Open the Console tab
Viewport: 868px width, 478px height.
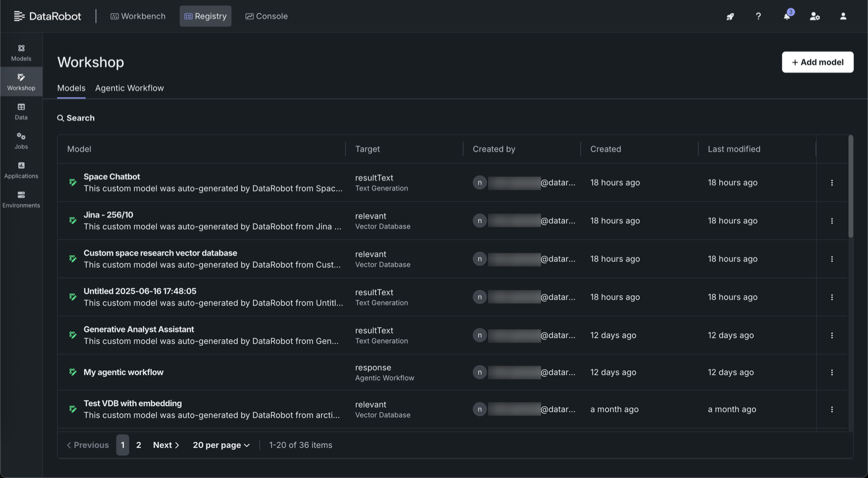(266, 16)
